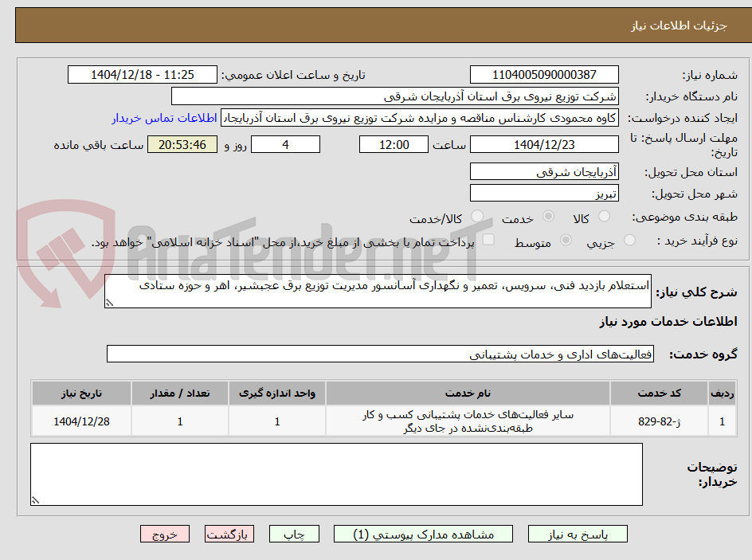Click the remaining time field 20:53:46
Screen dimensions: 752x560
(x=182, y=144)
